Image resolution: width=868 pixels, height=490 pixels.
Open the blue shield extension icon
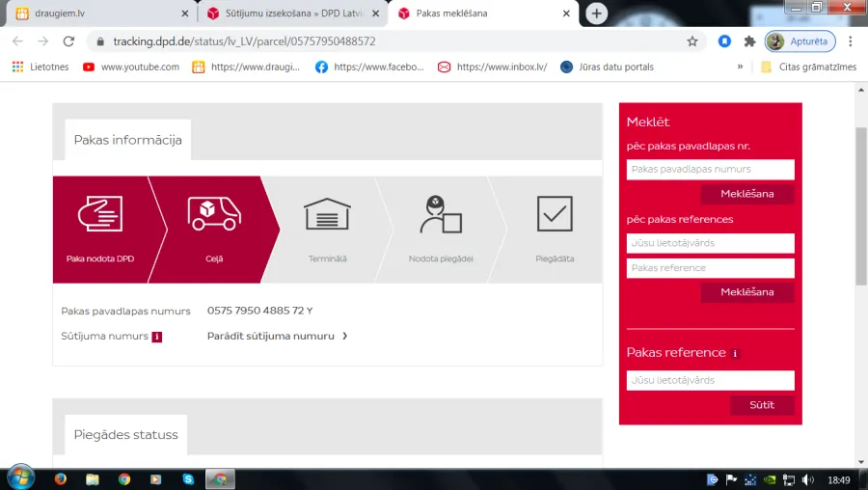click(724, 41)
